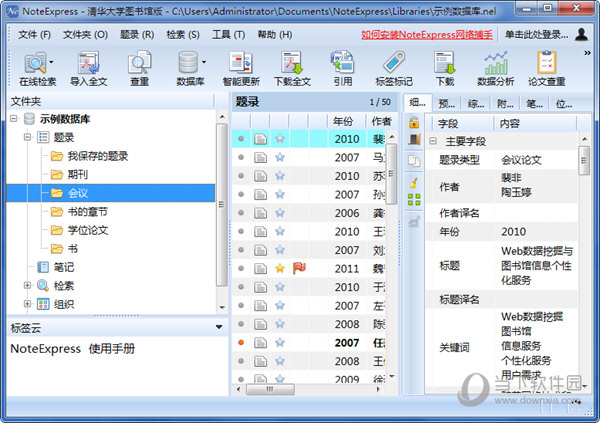The height and width of the screenshot is (423, 600).
Task: Switch to the 预... preview tab
Action: tap(446, 103)
